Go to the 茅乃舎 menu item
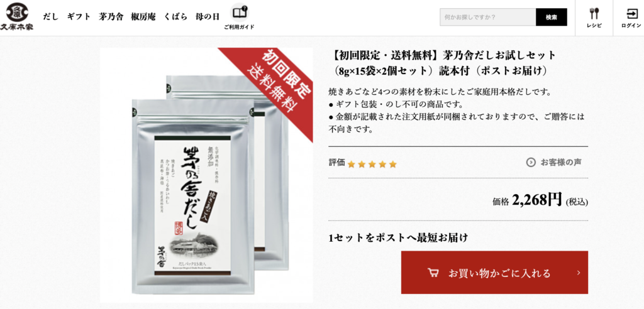Image resolution: width=644 pixels, height=309 pixels. [x=111, y=17]
